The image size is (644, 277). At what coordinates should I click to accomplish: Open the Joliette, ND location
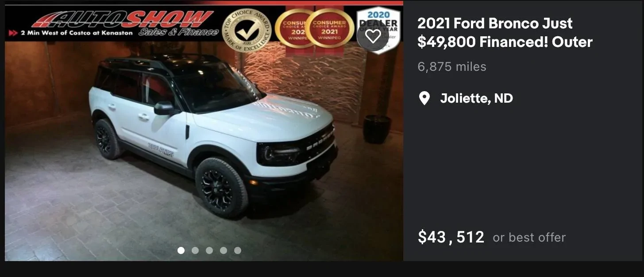click(476, 98)
